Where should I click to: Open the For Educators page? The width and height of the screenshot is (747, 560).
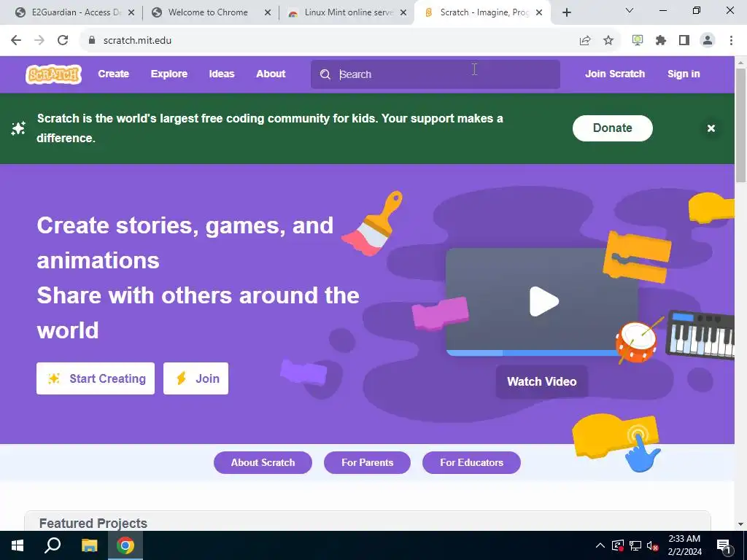pos(471,462)
